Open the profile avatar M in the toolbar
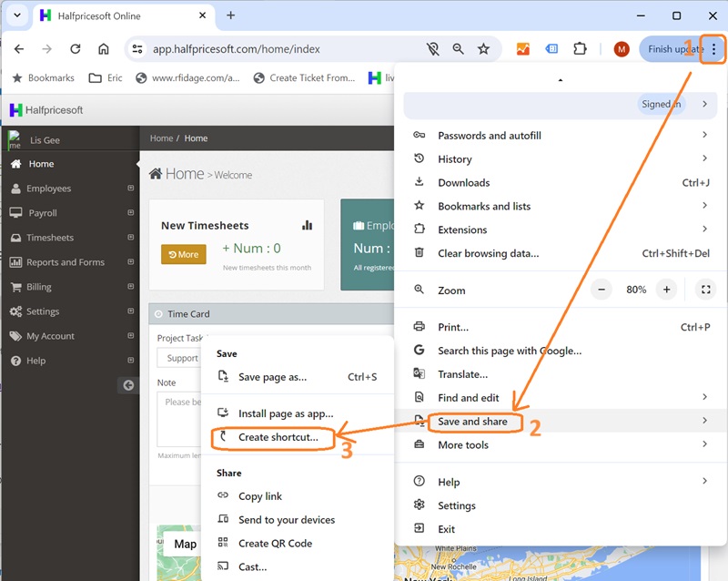728x581 pixels. point(621,50)
